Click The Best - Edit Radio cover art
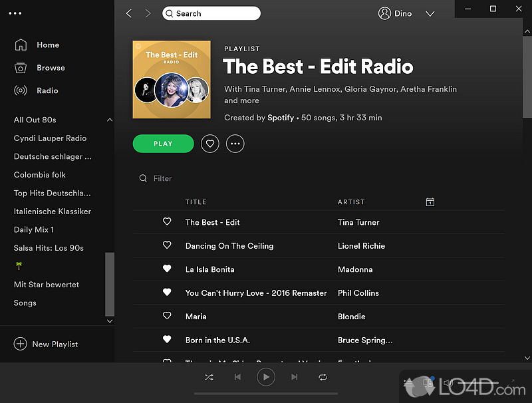532x403 pixels. (x=172, y=79)
